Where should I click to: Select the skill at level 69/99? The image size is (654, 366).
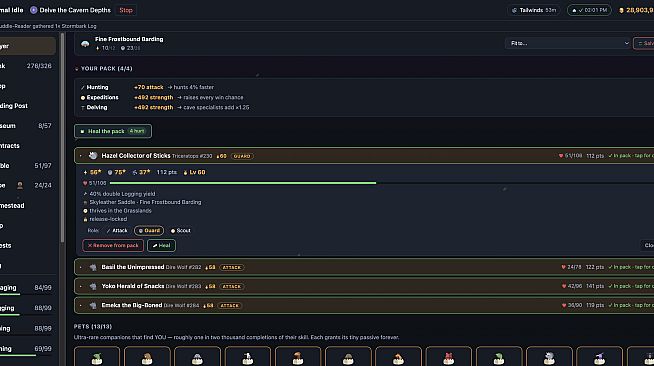(x=28, y=349)
